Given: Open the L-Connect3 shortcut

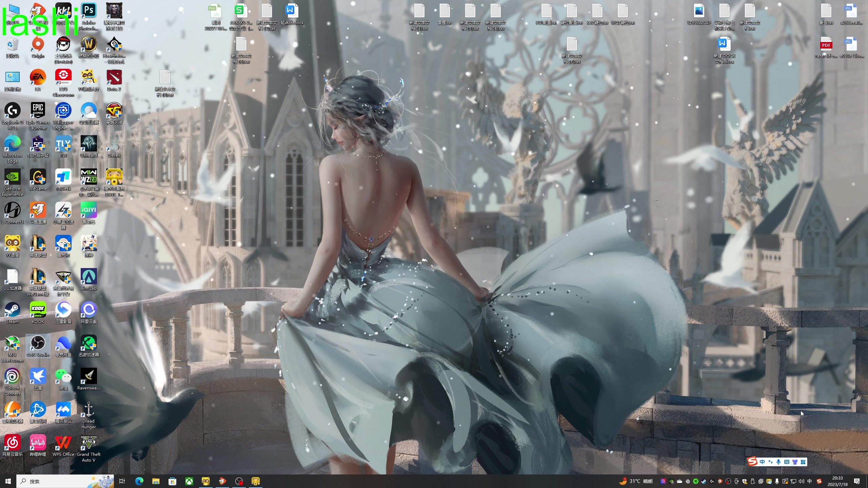Looking at the screenshot, I should 13,213.
